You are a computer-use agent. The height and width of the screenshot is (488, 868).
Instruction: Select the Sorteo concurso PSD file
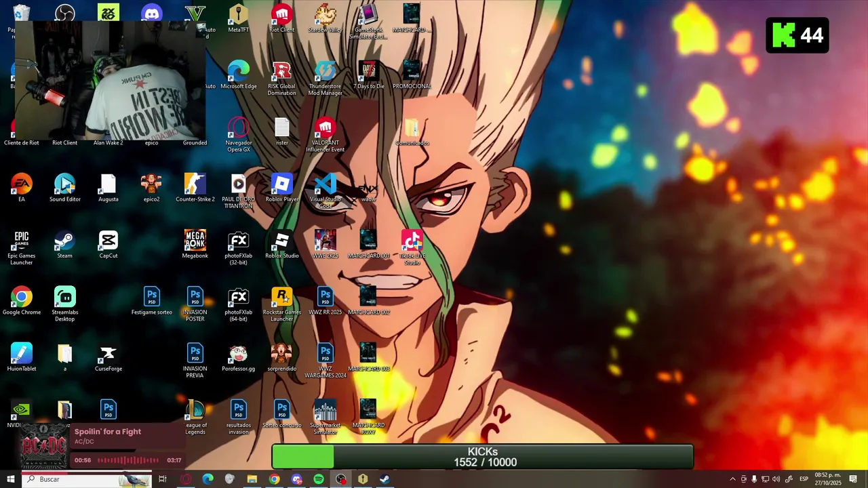(x=281, y=413)
